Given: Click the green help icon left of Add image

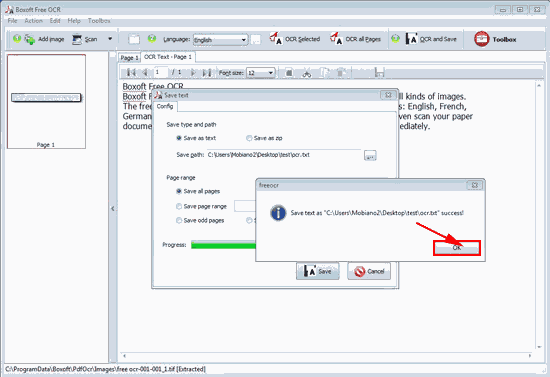Looking at the screenshot, I should 16,38.
